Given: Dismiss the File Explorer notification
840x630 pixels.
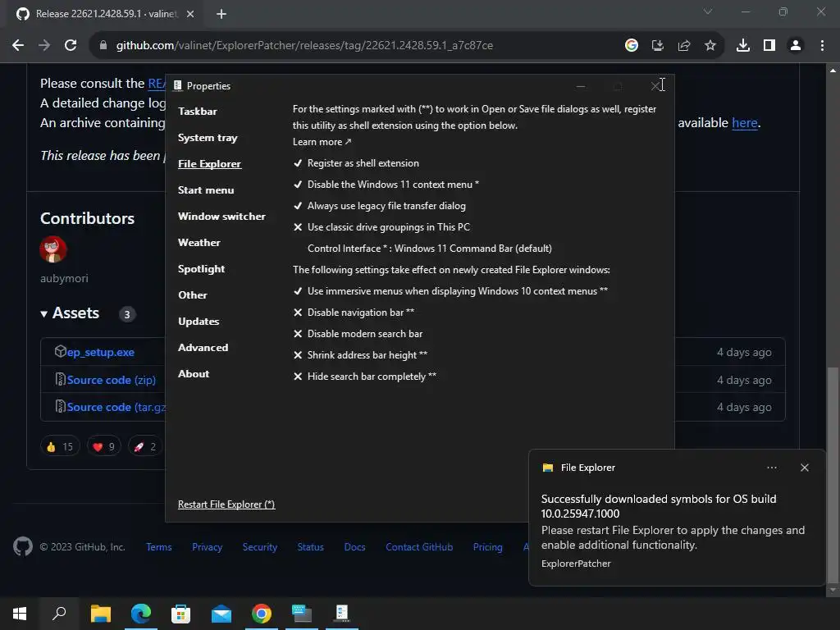Looking at the screenshot, I should point(805,468).
